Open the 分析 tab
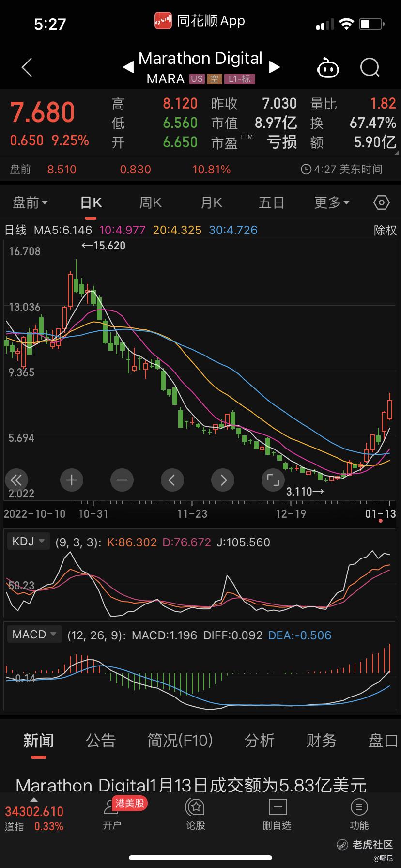 pyautogui.click(x=260, y=741)
